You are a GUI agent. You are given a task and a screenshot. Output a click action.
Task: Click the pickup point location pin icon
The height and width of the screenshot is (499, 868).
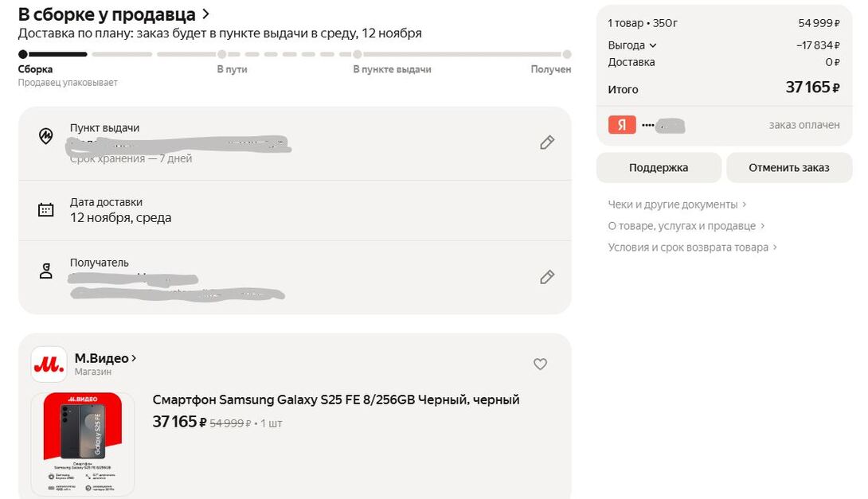[x=46, y=136]
